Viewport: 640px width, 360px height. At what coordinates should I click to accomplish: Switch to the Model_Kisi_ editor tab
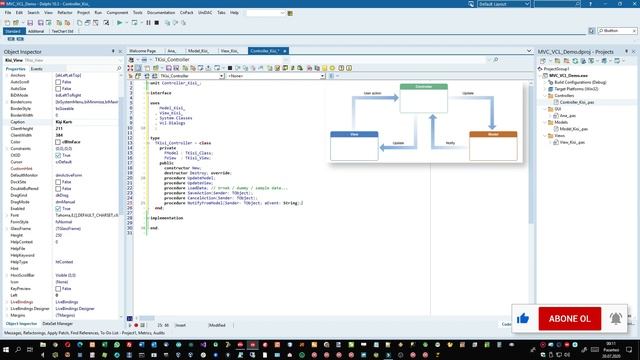pos(198,51)
